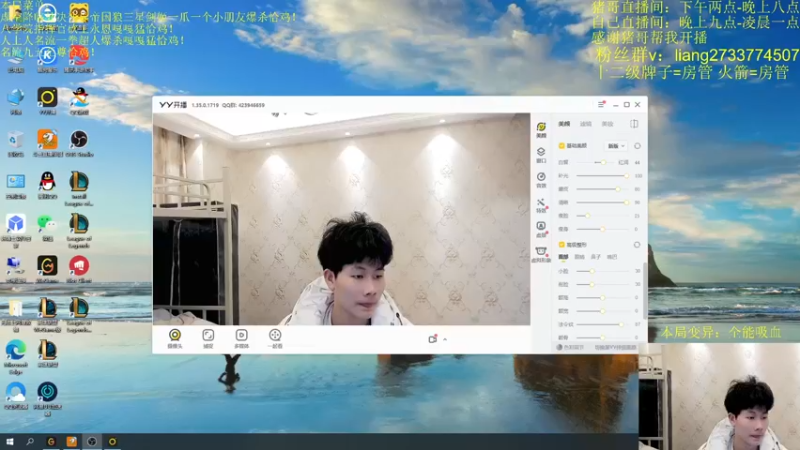This screenshot has height=450, width=800.
Task: Open the Recycle Bin desktop icon
Action: 16,143
